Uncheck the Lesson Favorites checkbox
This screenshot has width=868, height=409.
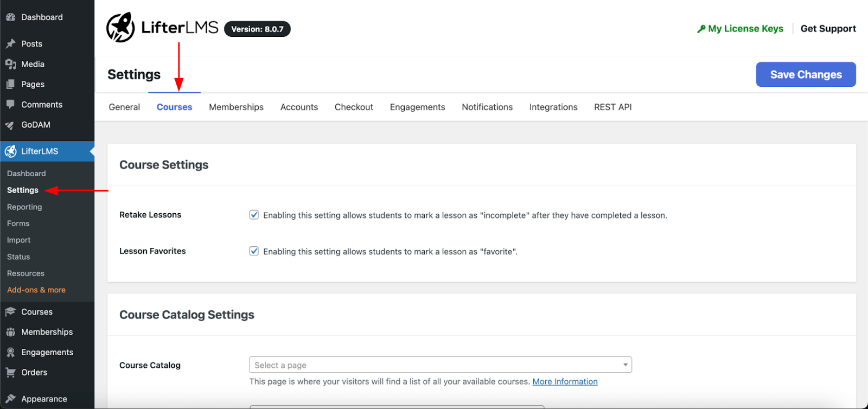click(254, 251)
